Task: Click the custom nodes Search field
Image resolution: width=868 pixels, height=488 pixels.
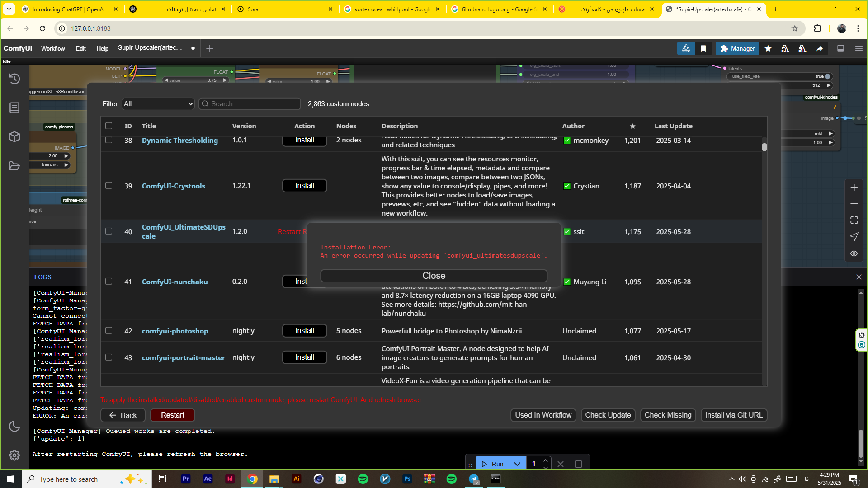Action: click(250, 104)
